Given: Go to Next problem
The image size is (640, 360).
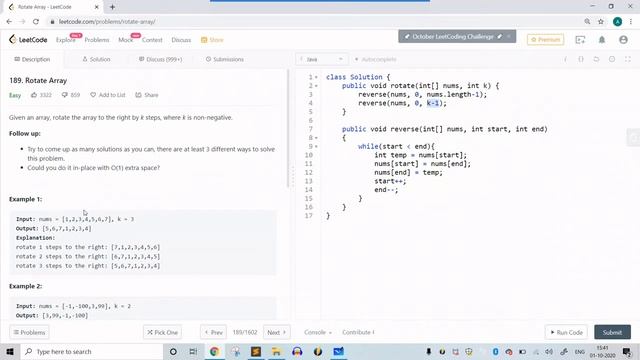Looking at the screenshot, I should [276, 332].
